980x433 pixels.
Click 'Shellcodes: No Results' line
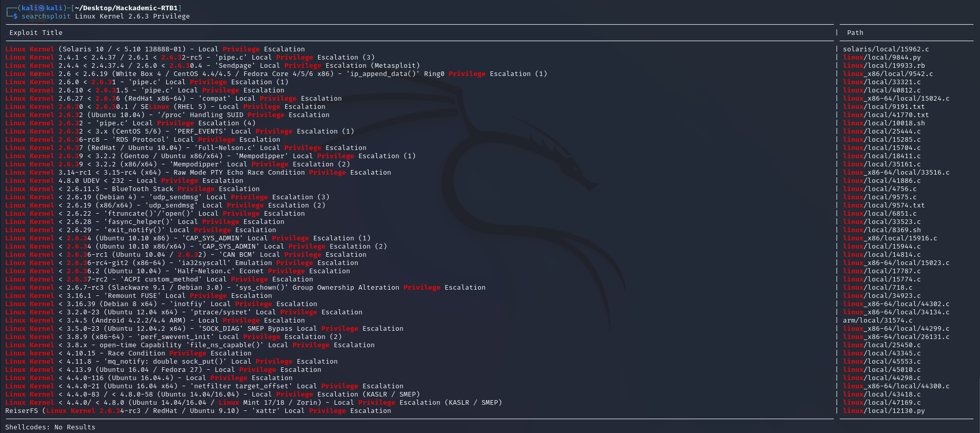click(50, 427)
